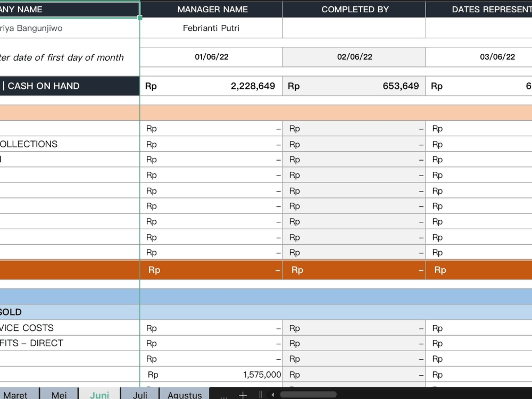Select the Juni sheet tab
This screenshot has height=399, width=532.
pyautogui.click(x=99, y=395)
